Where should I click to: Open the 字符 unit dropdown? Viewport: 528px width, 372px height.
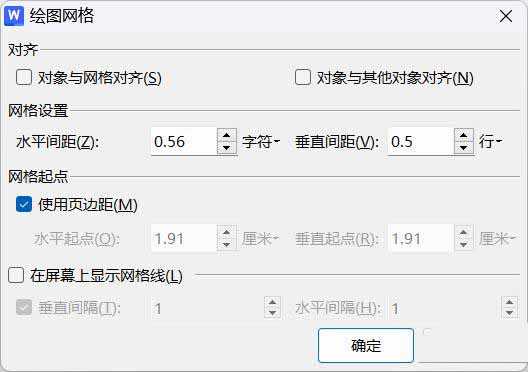pos(261,141)
